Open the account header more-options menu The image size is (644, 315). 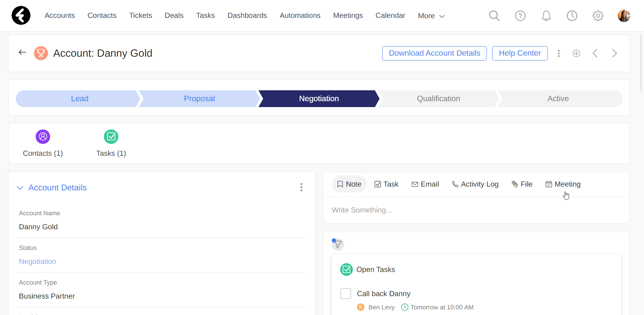click(x=559, y=53)
